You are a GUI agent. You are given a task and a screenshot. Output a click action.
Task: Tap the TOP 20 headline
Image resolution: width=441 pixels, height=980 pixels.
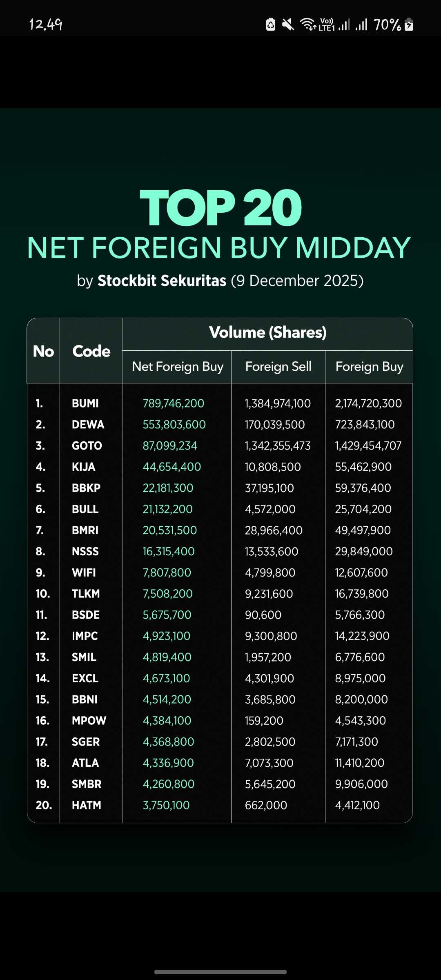click(220, 207)
